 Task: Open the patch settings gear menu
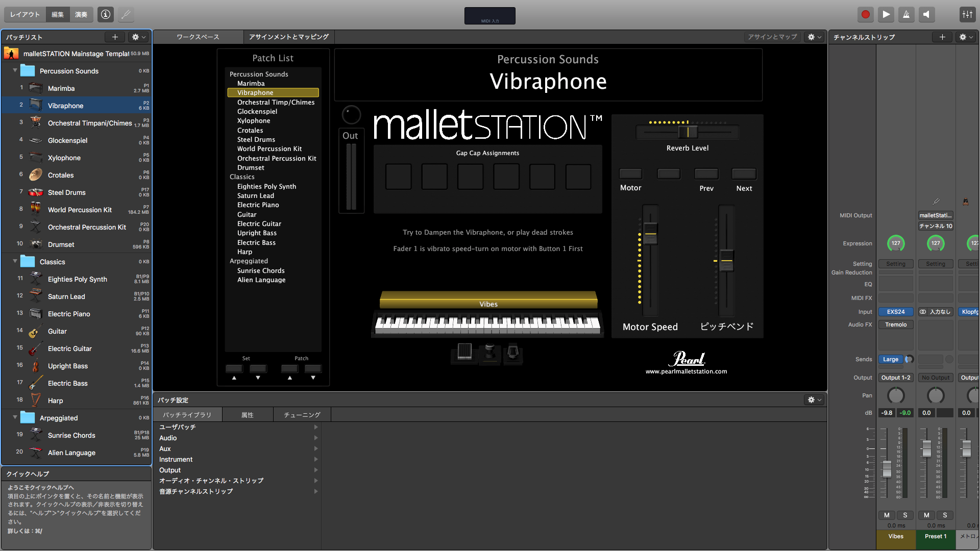pyautogui.click(x=814, y=400)
